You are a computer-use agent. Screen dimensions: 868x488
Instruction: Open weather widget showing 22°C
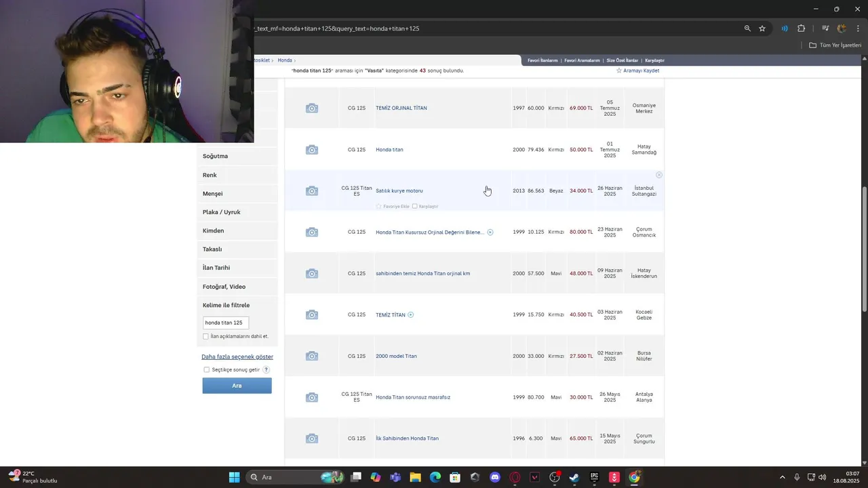[x=33, y=477]
